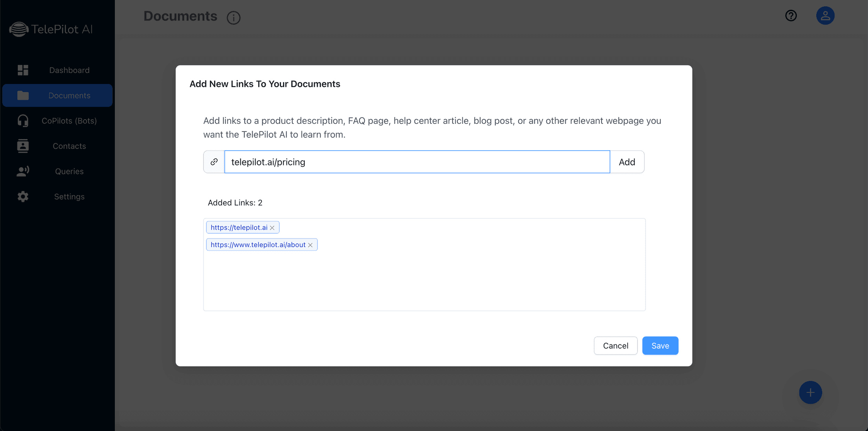Image resolution: width=868 pixels, height=431 pixels.
Task: Go to Dashboard in the sidebar
Action: (69, 70)
